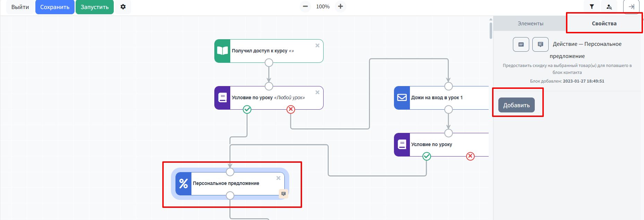The width and height of the screenshot is (644, 220).
Task: Click Выйти to exit the editor
Action: (x=20, y=7)
